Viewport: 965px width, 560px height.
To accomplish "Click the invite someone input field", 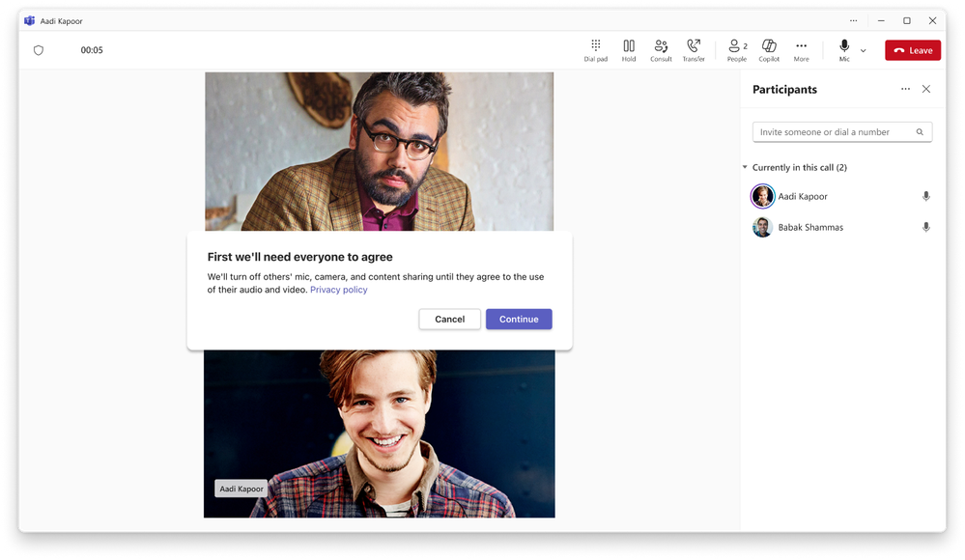I will 831,131.
